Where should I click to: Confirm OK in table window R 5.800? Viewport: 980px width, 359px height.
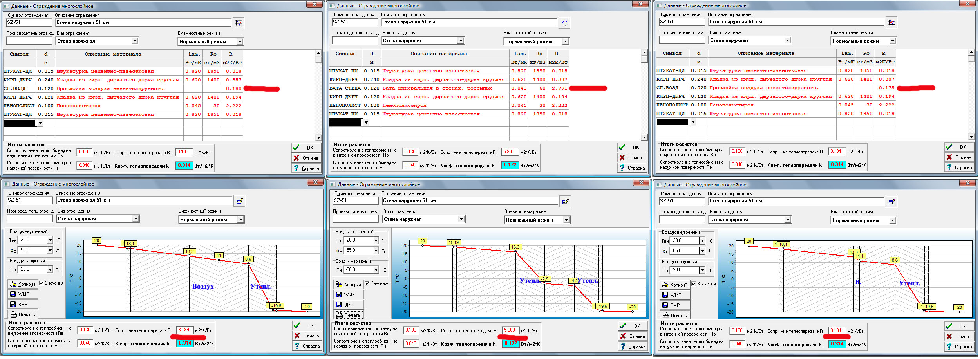[x=632, y=147]
